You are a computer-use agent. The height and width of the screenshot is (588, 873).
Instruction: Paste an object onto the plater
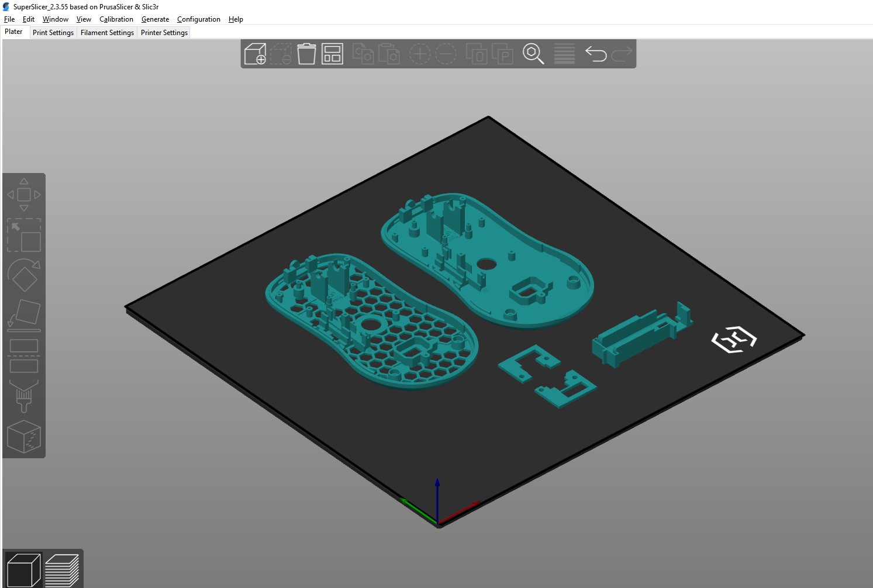tap(389, 53)
